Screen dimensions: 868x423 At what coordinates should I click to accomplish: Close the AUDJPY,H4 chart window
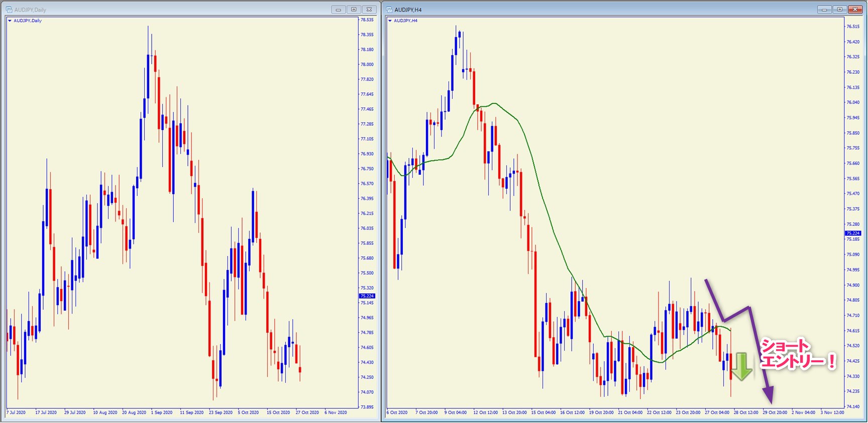click(855, 10)
